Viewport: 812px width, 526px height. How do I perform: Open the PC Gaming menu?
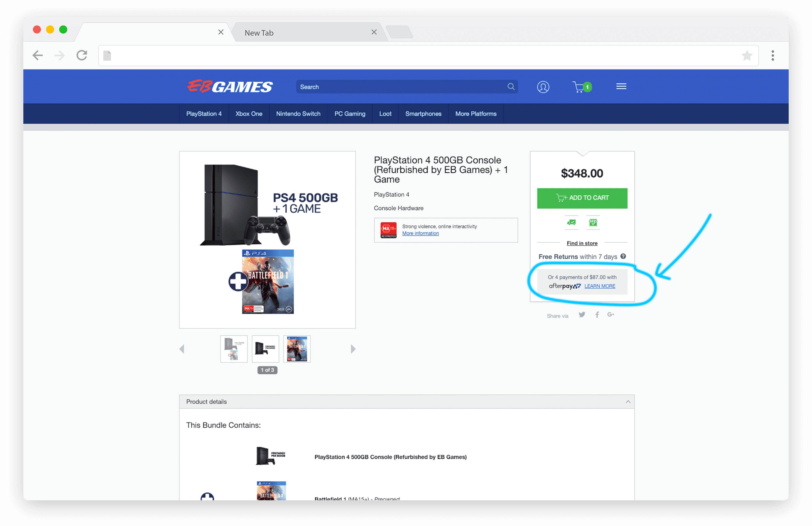[350, 114]
